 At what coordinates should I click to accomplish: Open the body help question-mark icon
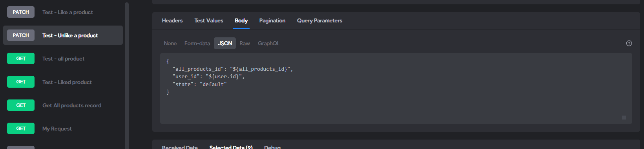[629, 43]
